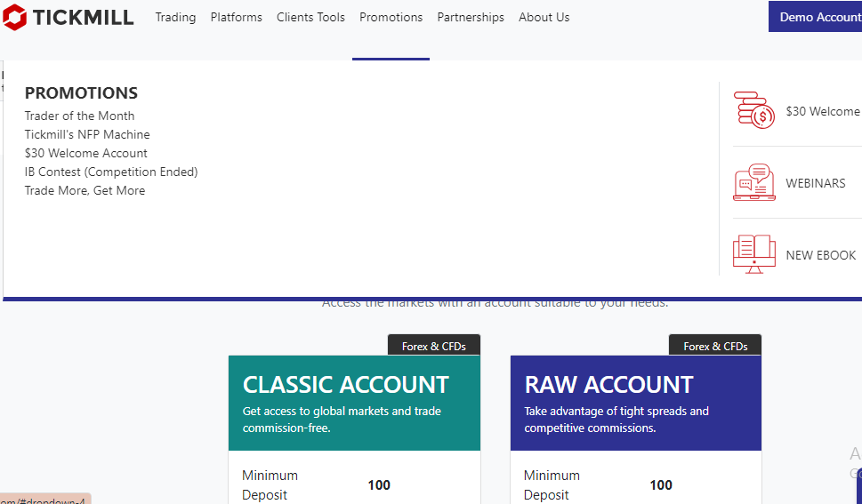The height and width of the screenshot is (504, 862).
Task: Click the Demo Account button
Action: [x=815, y=17]
